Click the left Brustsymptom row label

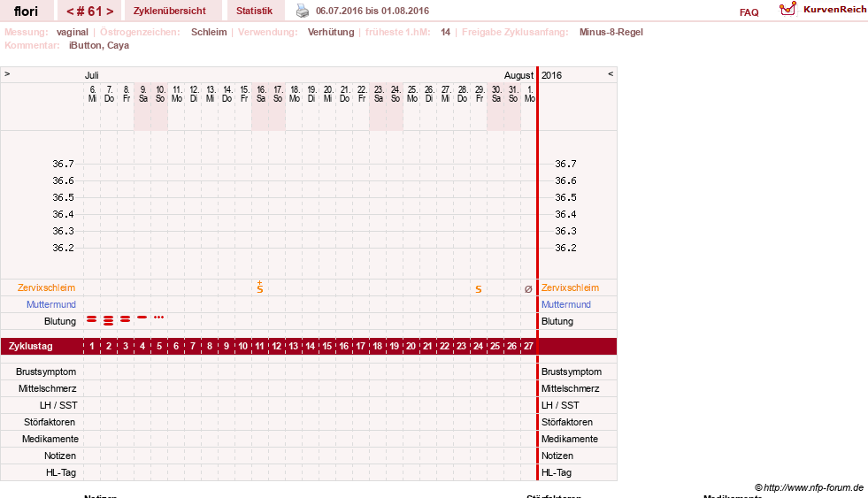point(46,372)
